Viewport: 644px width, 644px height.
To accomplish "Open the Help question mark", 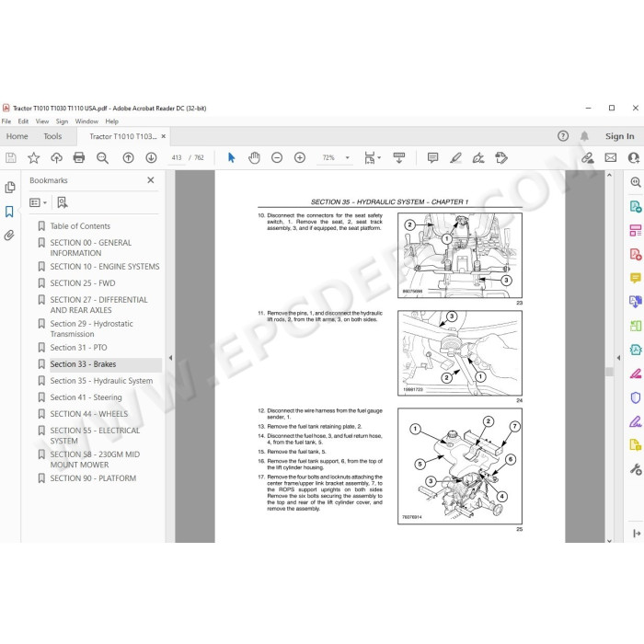I will point(563,136).
